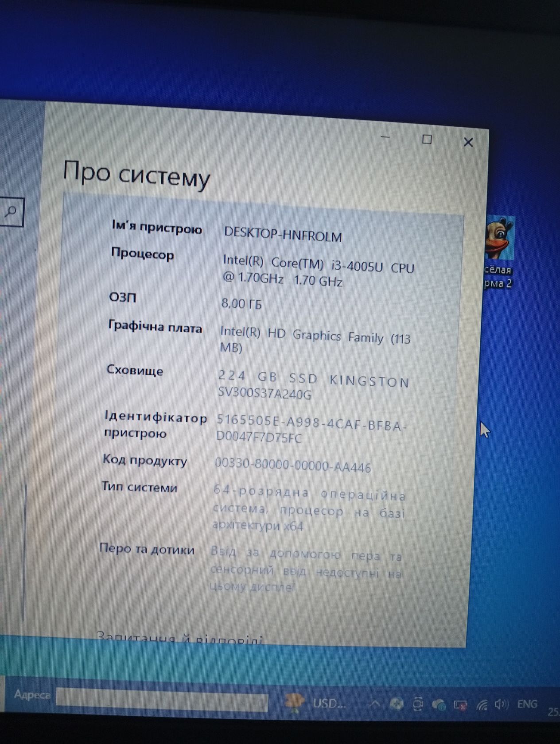The width and height of the screenshot is (560, 744).
Task: Click the ОЗП label
Action: coord(123,297)
